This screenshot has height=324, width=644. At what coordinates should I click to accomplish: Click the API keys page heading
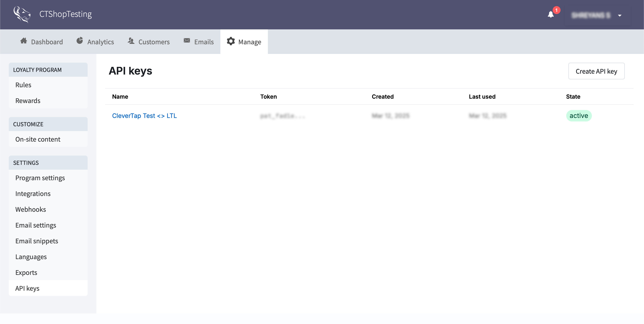click(130, 71)
